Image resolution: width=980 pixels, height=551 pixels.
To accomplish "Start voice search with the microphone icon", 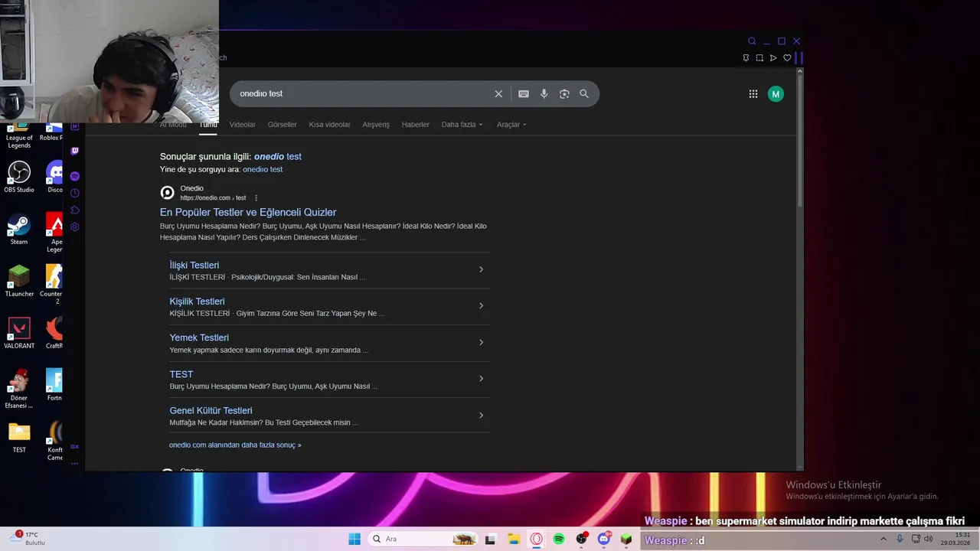I will [x=544, y=93].
